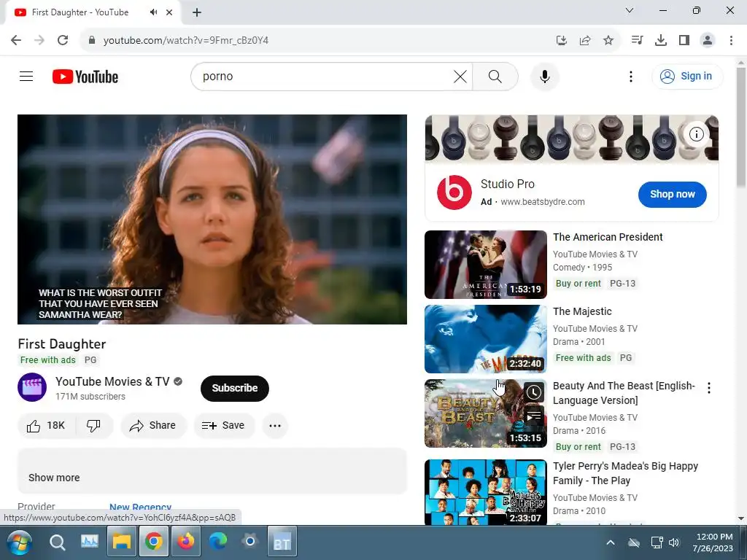Open YouTube Movies & TV channel name
This screenshot has width=747, height=560.
tap(112, 381)
